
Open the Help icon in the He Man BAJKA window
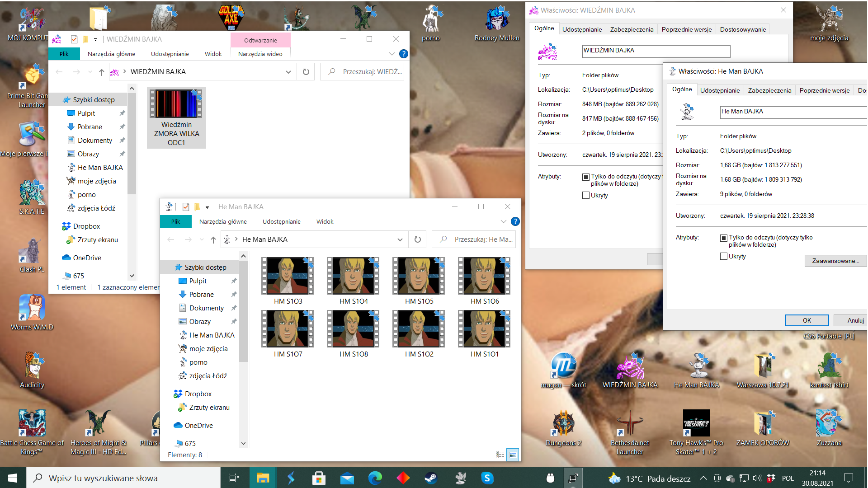[515, 221]
